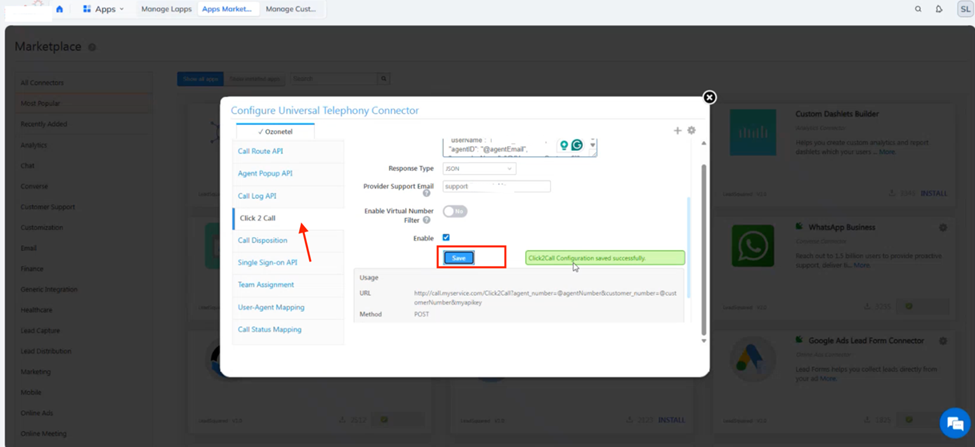
Task: Open WhatsApp Business settings gear
Action: pos(943,228)
